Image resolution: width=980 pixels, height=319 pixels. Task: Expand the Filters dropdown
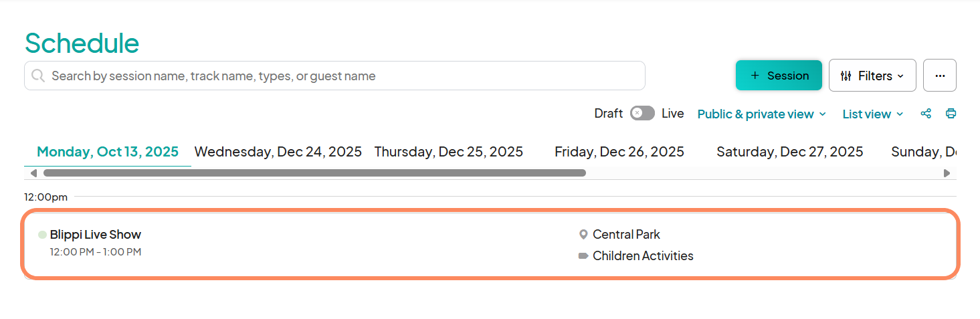872,76
